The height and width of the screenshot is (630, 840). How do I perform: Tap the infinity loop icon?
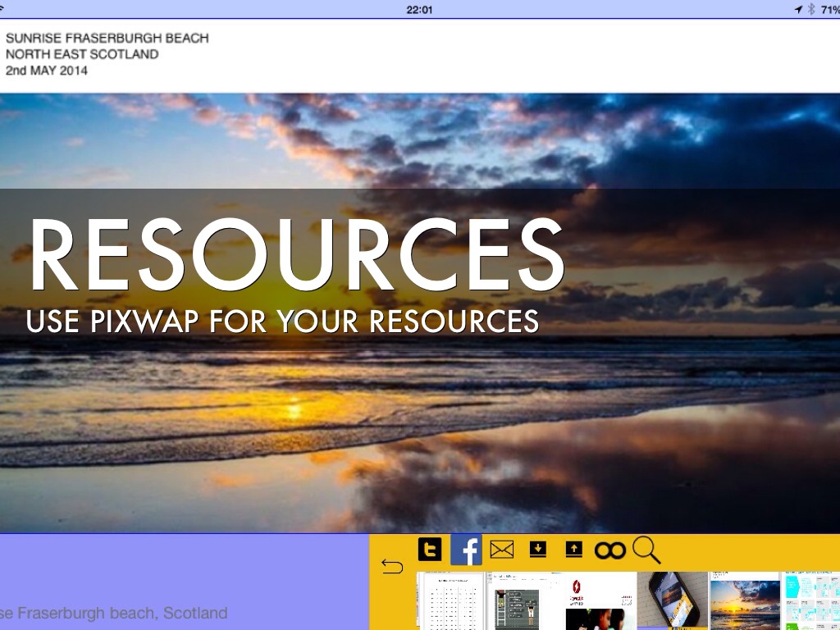pos(609,550)
